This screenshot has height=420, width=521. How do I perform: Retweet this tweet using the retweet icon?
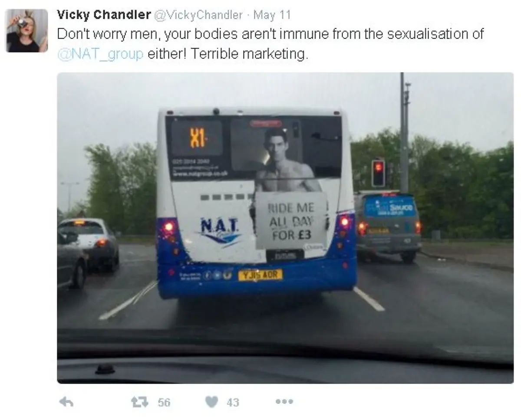[x=140, y=402]
